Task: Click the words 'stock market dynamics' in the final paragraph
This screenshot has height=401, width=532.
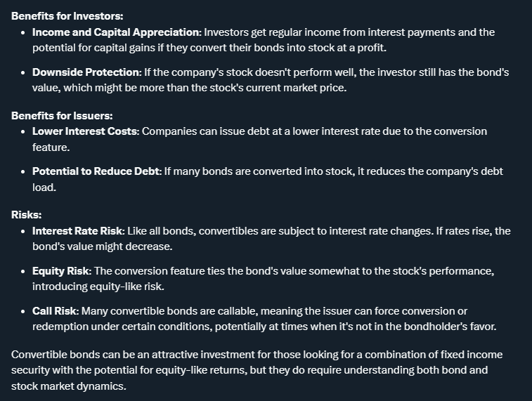Action: 67,386
